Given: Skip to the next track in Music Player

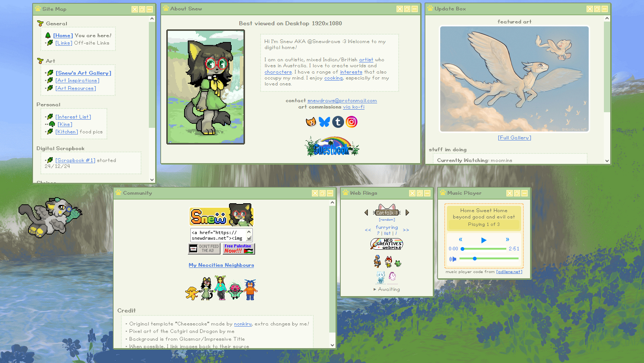Looking at the screenshot, I should [507, 240].
